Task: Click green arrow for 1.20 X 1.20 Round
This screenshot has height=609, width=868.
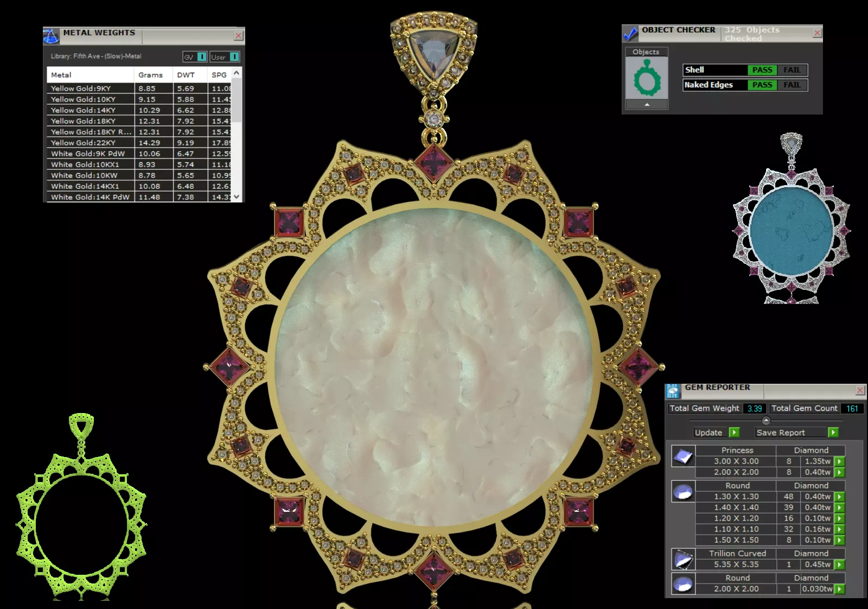Action: pos(839,518)
